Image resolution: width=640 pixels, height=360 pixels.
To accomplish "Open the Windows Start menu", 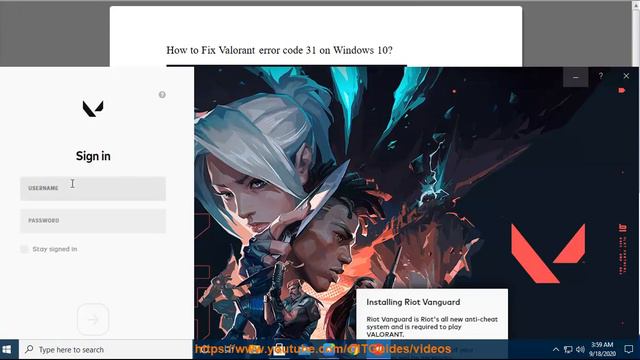I will pyautogui.click(x=7, y=349).
